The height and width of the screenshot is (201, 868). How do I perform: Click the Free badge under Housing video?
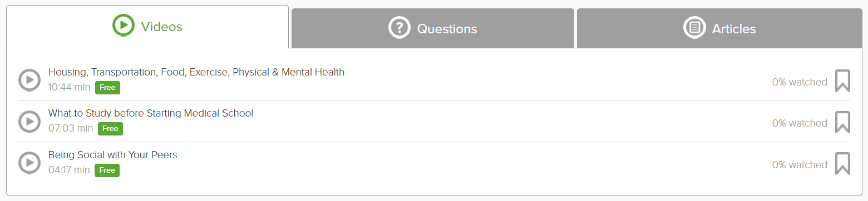pos(107,88)
